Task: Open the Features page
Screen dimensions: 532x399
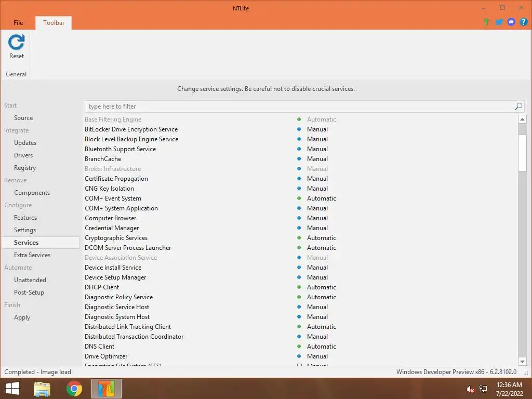Action: [25, 218]
